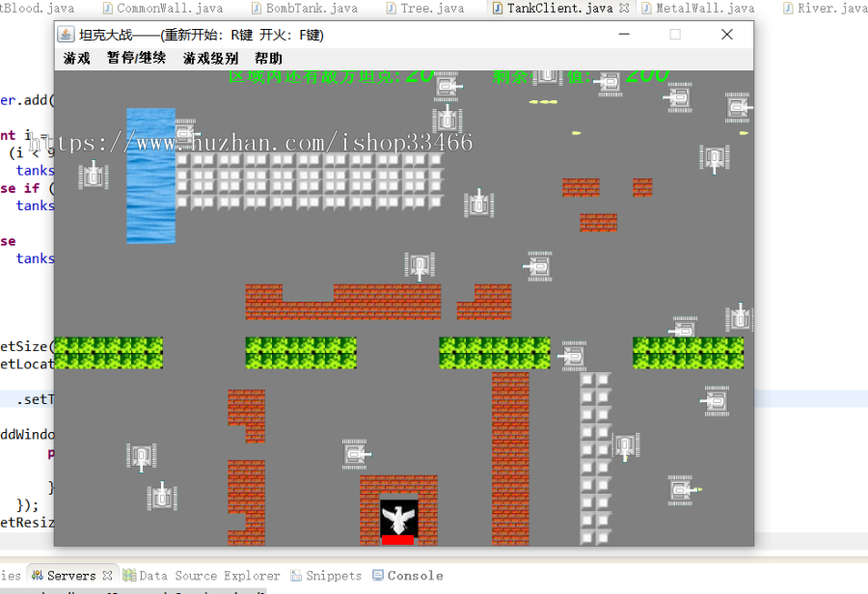Open the Servers view tab
This screenshot has height=594, width=868.
tap(70, 576)
